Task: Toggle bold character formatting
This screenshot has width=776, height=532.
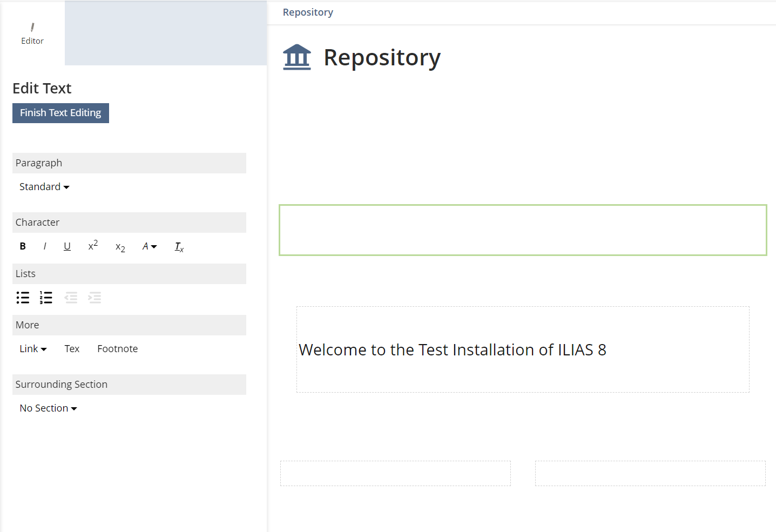Action: point(23,246)
